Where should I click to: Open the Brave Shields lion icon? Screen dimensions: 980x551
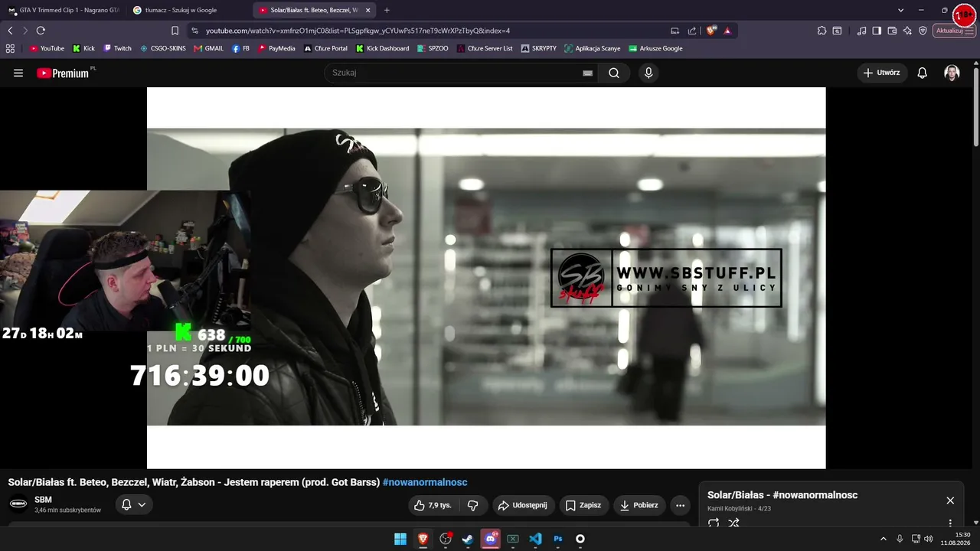pyautogui.click(x=711, y=31)
